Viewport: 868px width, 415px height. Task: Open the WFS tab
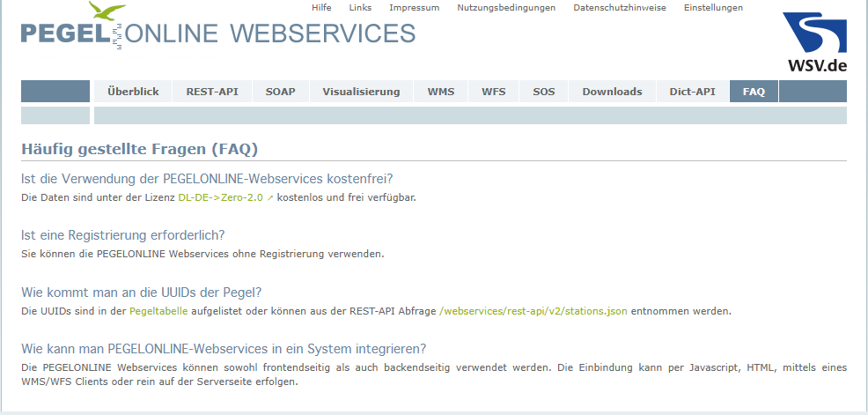[493, 92]
